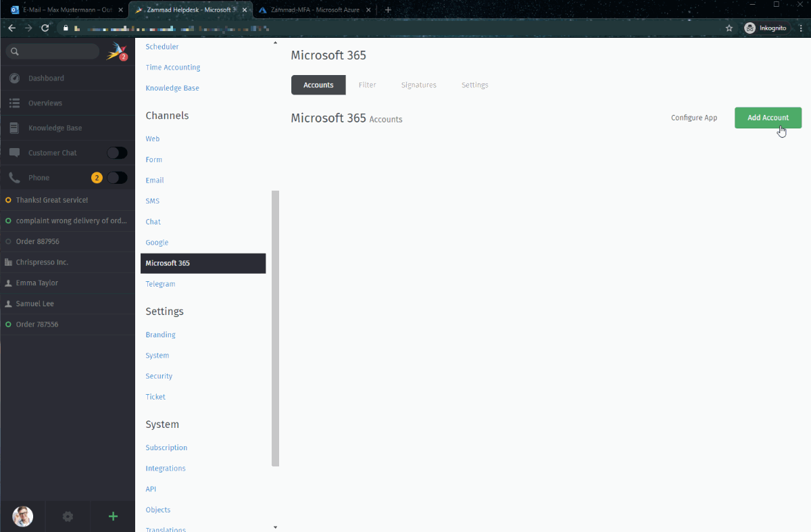
Task: Open the Google channel
Action: coord(157,243)
